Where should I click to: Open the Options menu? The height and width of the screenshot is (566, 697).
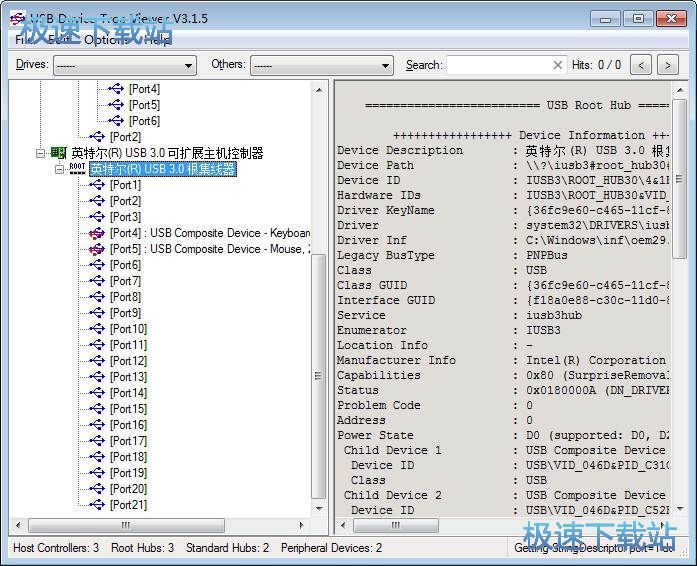[x=104, y=39]
